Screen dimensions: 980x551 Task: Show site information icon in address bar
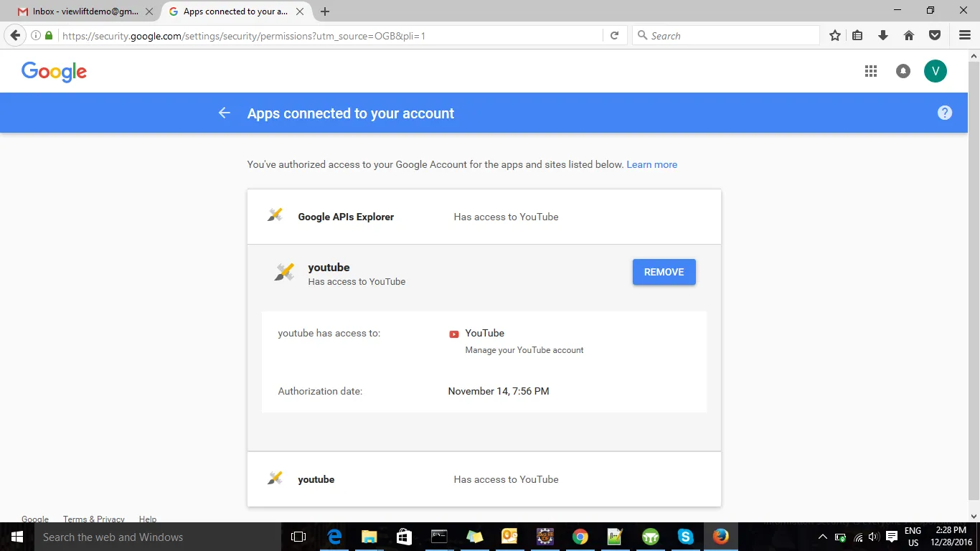[x=36, y=35]
